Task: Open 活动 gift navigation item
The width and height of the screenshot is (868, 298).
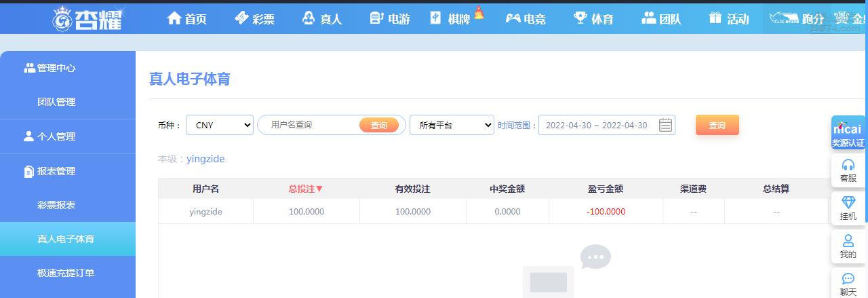Action: (x=729, y=18)
